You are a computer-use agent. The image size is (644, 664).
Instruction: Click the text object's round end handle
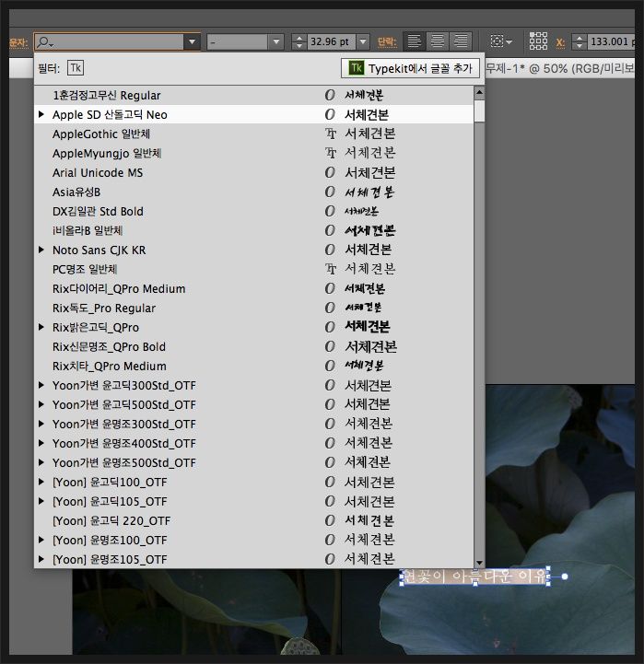565,577
